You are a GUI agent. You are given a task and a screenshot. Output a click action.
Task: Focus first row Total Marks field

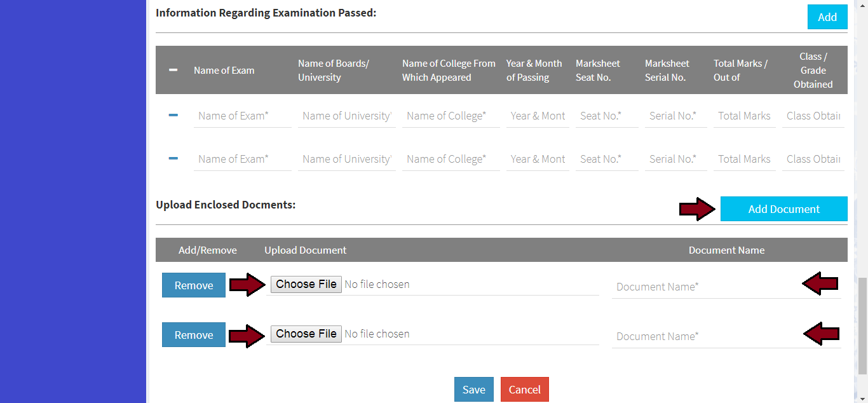pyautogui.click(x=744, y=116)
